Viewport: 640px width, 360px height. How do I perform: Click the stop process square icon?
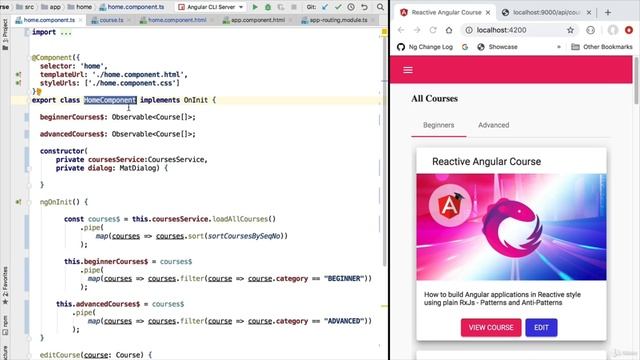[x=294, y=7]
